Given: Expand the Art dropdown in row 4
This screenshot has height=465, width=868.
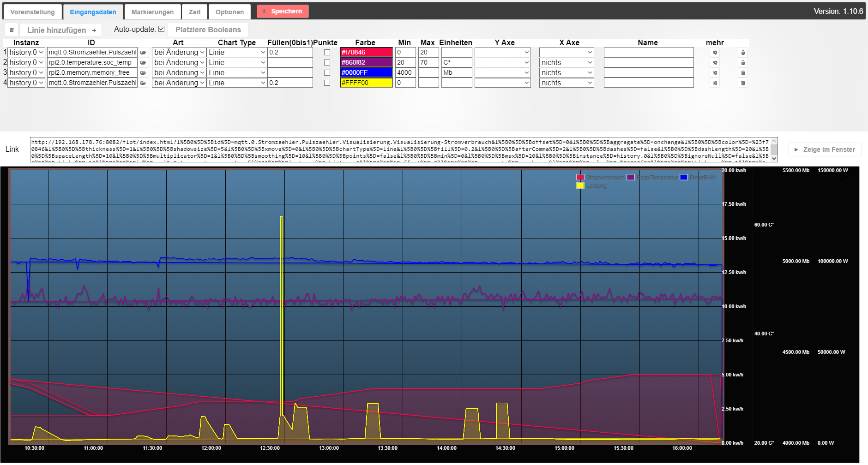Looking at the screenshot, I should [x=179, y=83].
